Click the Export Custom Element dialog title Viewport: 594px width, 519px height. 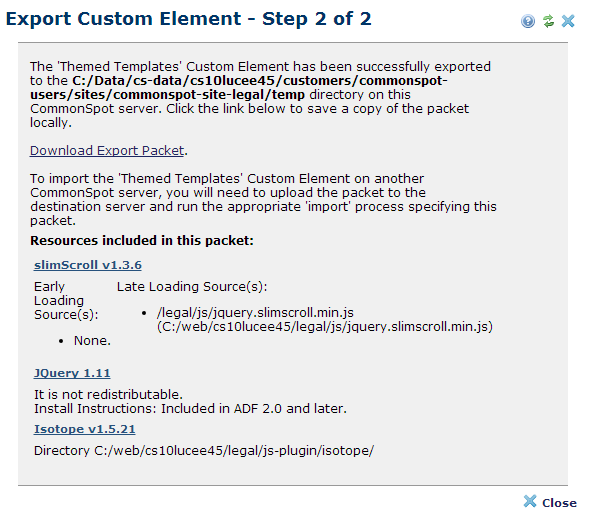pos(189,19)
